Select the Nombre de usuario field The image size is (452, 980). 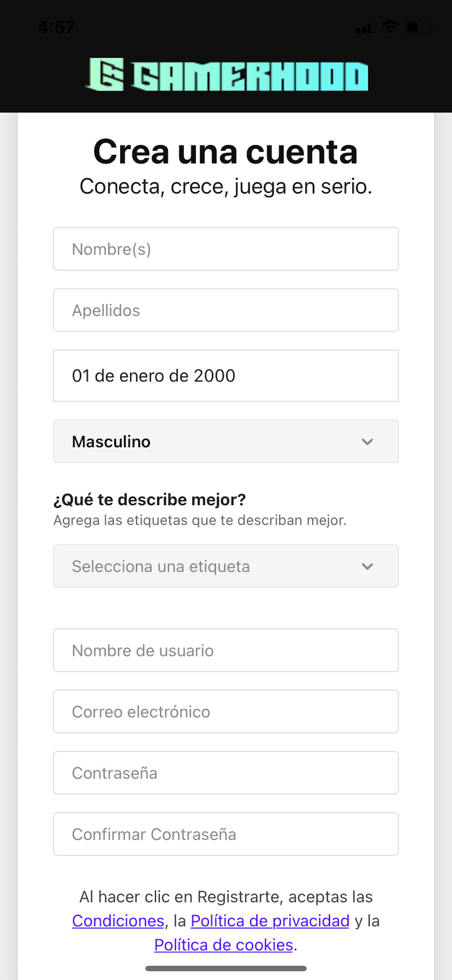[226, 650]
